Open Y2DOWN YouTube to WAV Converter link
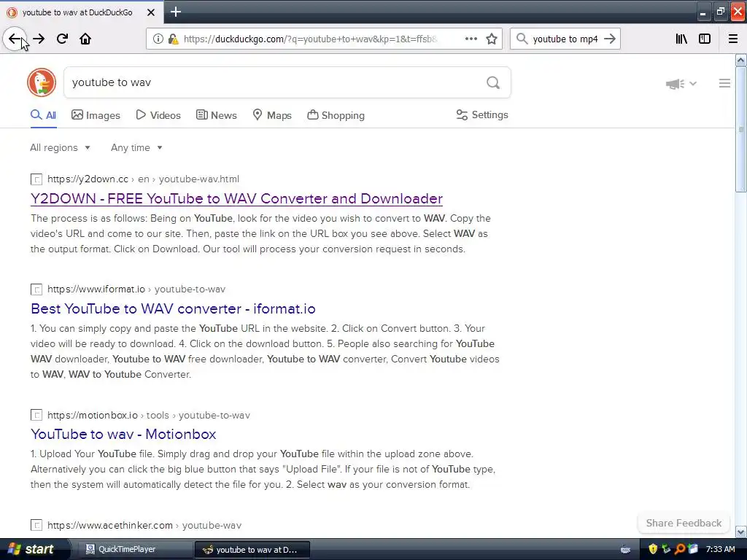 point(237,198)
